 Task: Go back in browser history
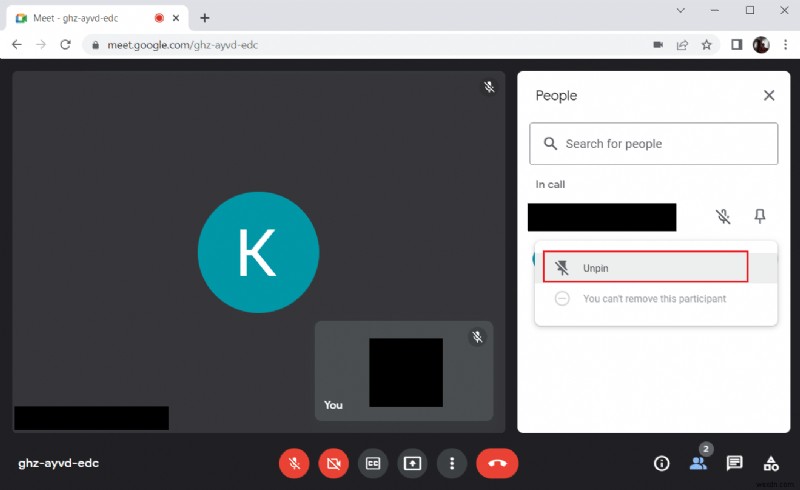(x=17, y=45)
